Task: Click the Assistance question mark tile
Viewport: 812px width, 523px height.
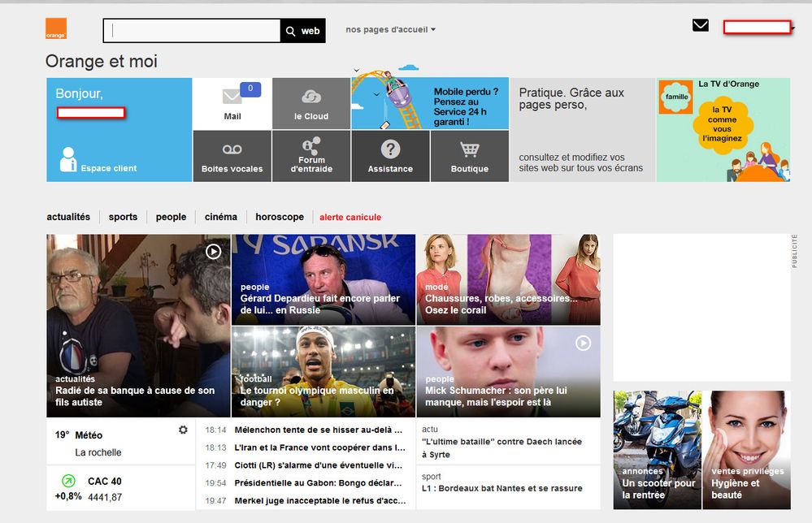Action: coord(390,156)
